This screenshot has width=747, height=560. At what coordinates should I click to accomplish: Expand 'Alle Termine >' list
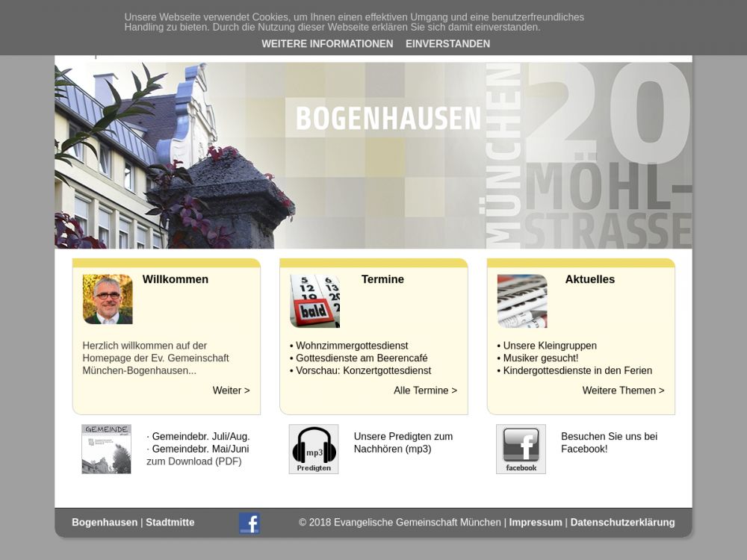tap(425, 391)
